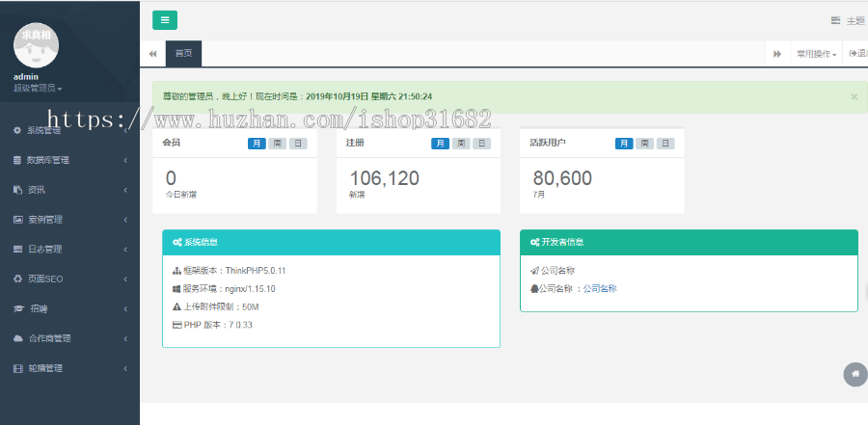Click the QQ penguin icon in 开发者信息
The image size is (868, 425).
(534, 289)
